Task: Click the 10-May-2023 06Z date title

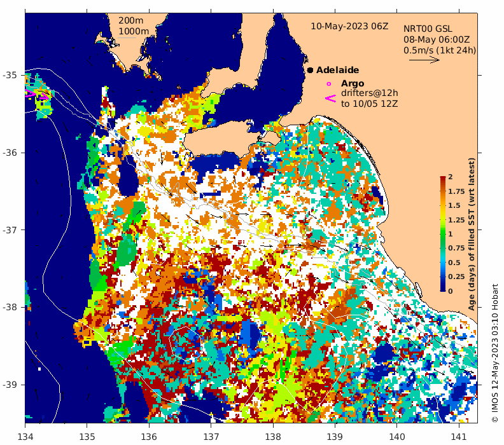Action: pos(349,26)
